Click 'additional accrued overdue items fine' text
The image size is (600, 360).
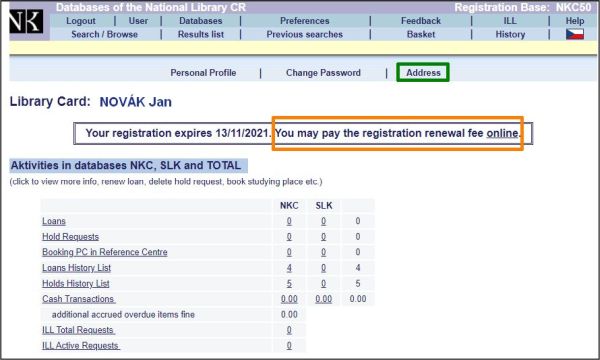123,314
